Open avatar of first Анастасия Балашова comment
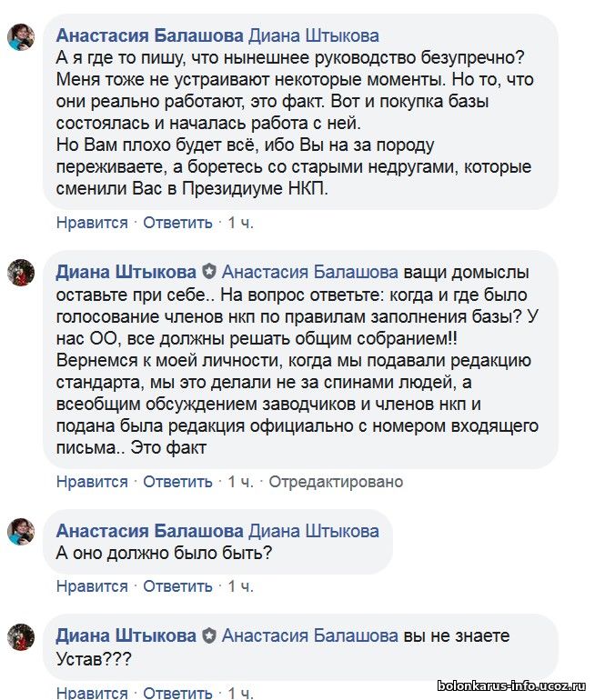Screen dimensions: 595x700 point(21,37)
